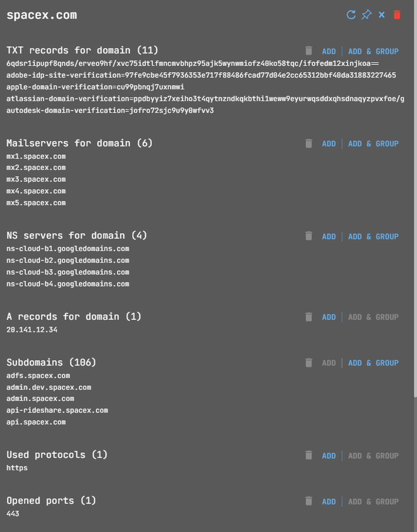
Task: Add a new A record
Action: (329, 317)
